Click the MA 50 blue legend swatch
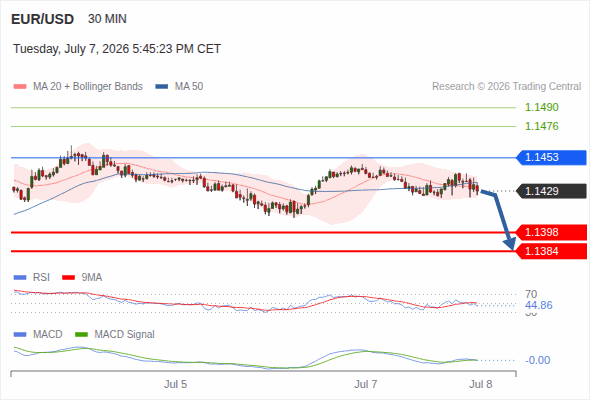 (x=162, y=87)
